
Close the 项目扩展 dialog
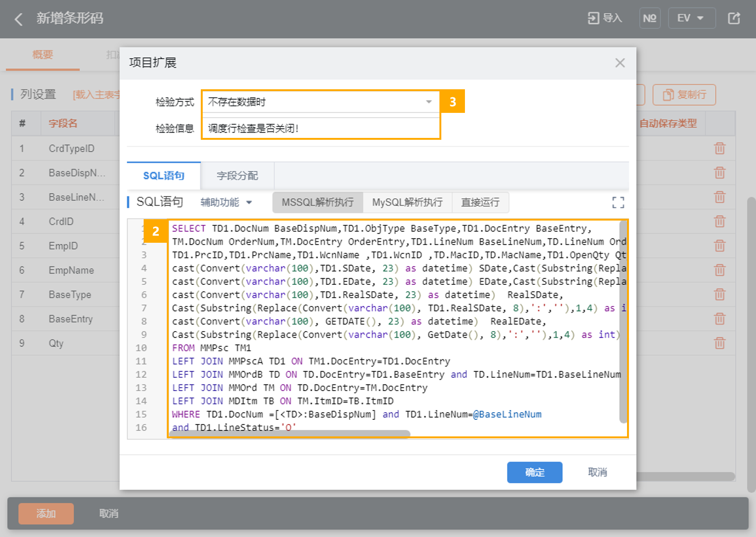tap(620, 63)
